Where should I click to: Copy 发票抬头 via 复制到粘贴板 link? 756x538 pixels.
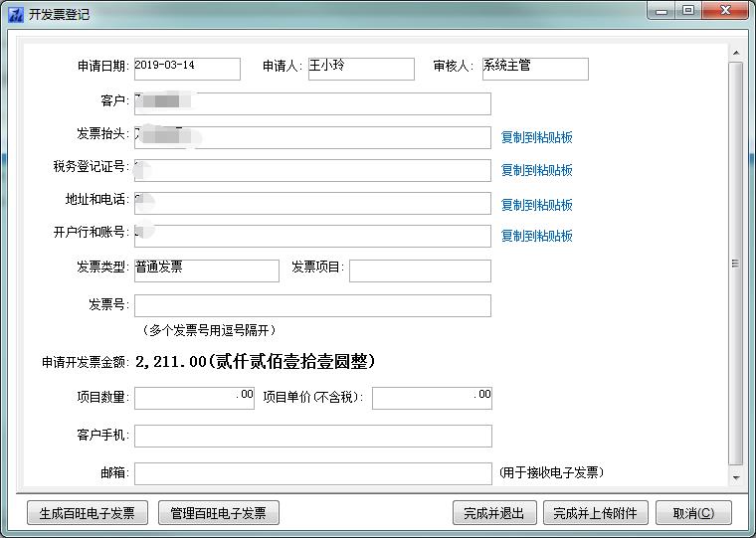536,137
